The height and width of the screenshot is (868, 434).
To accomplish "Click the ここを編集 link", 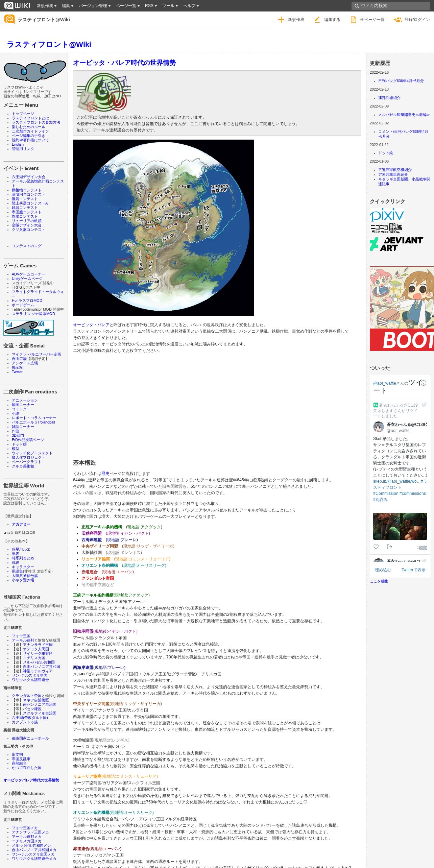I will click(379, 581).
